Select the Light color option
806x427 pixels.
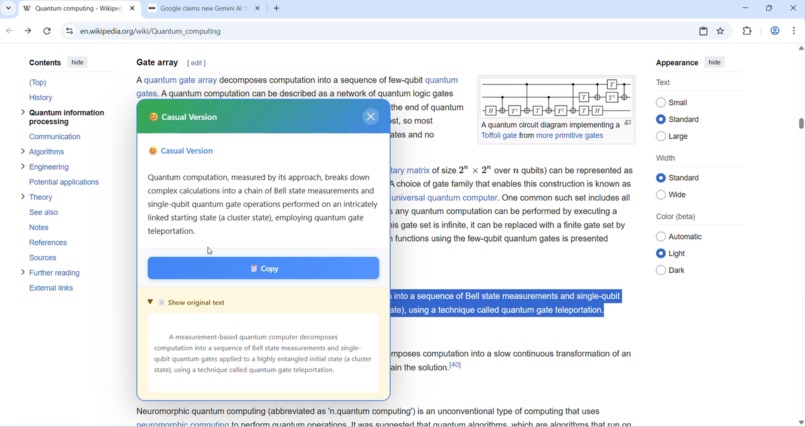[661, 253]
